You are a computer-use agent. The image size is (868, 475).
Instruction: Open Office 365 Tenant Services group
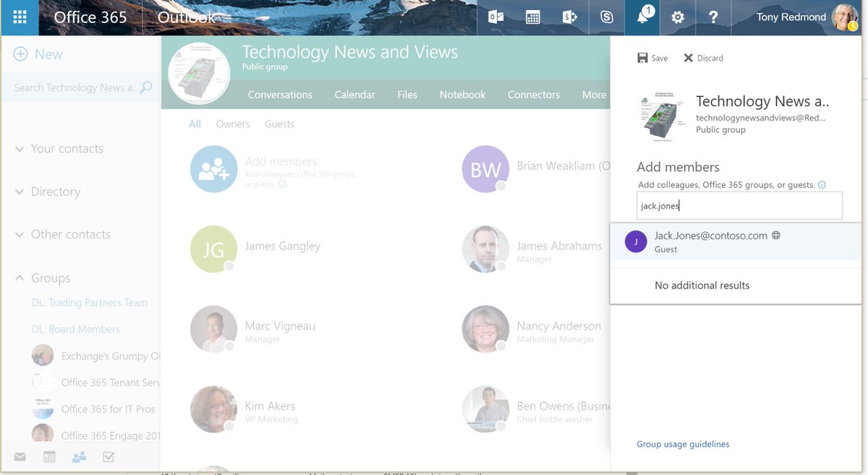click(95, 382)
